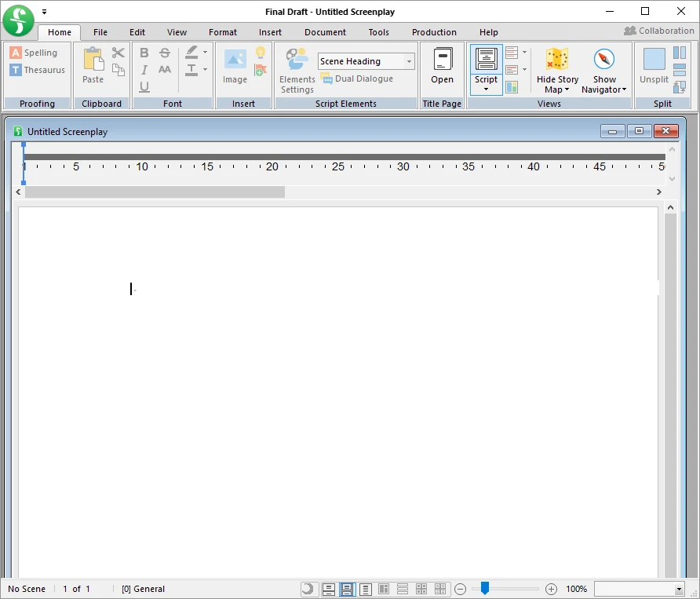
Task: Click the Show Navigator compass icon
Action: pos(604,60)
